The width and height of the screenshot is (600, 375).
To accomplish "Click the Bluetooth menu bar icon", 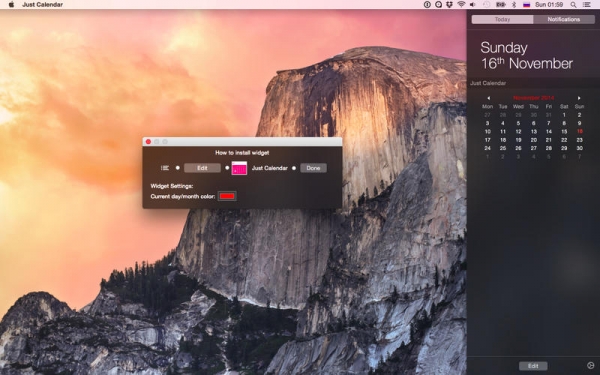I will [x=514, y=5].
